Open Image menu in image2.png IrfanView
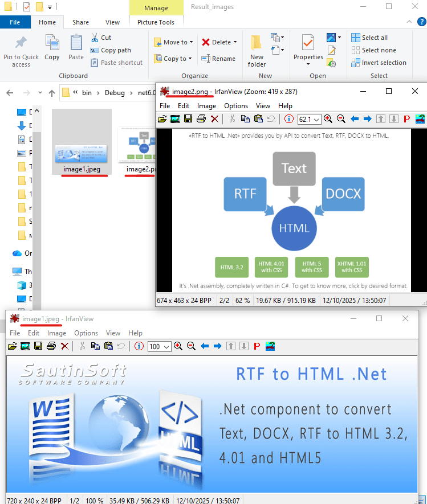The width and height of the screenshot is (427, 504). point(206,106)
